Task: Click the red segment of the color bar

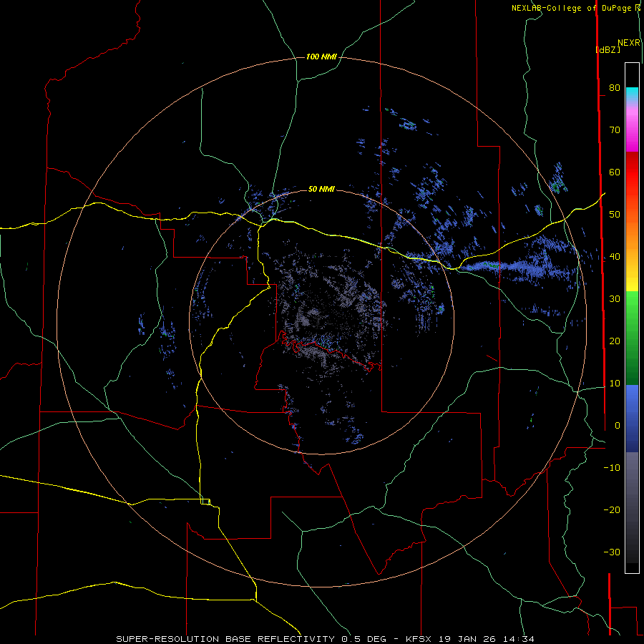Action: (x=632, y=172)
